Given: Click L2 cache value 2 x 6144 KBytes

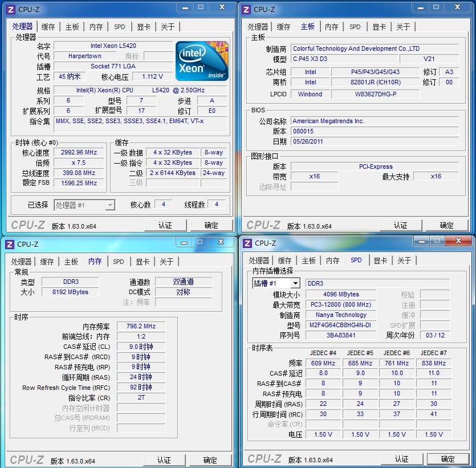Looking at the screenshot, I should pyautogui.click(x=173, y=173).
